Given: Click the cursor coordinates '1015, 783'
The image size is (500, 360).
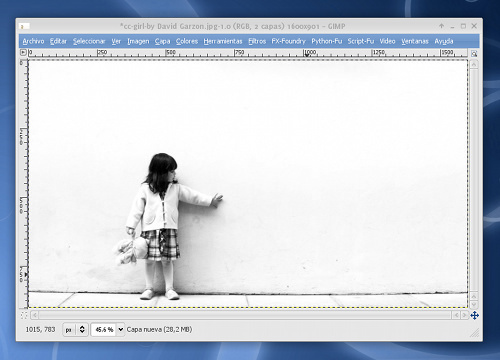Looking at the screenshot, I should pos(40,329).
